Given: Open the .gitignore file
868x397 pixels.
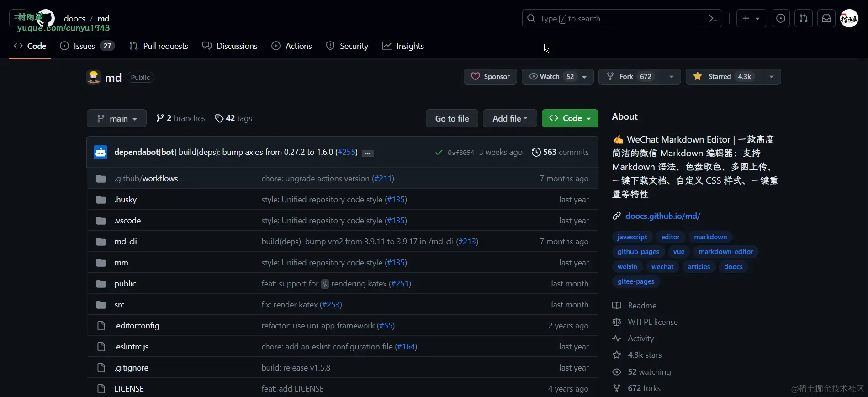Looking at the screenshot, I should (x=131, y=368).
